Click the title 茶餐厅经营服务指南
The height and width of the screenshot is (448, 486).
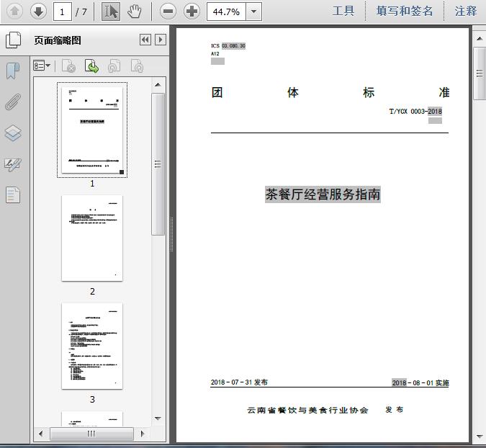[323, 194]
